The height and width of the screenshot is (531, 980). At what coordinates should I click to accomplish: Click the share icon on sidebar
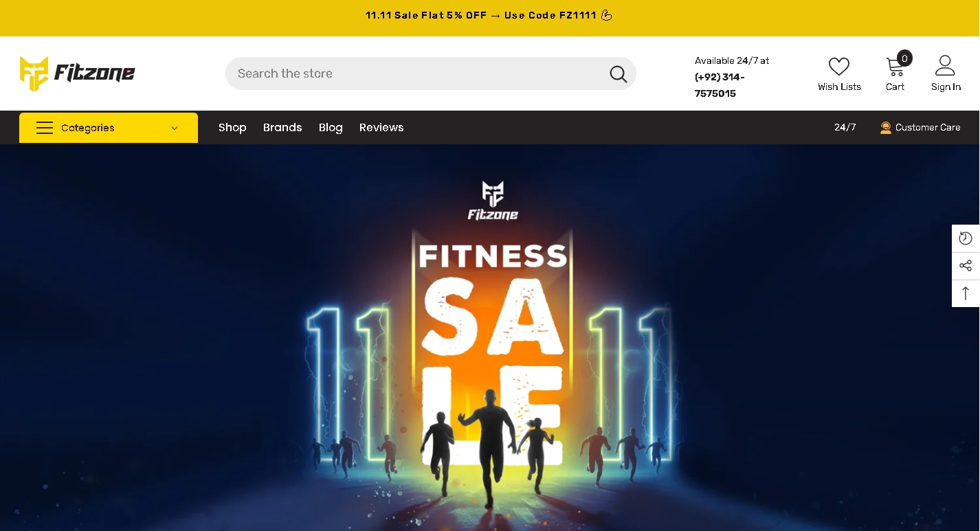966,266
